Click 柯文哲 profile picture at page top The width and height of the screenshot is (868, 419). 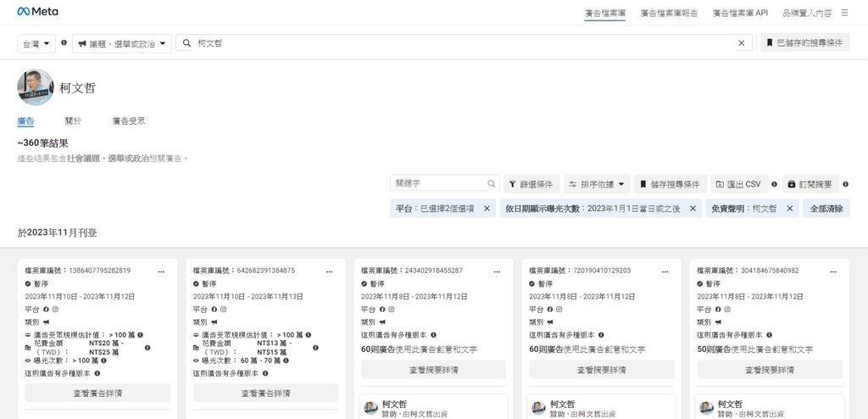point(36,87)
